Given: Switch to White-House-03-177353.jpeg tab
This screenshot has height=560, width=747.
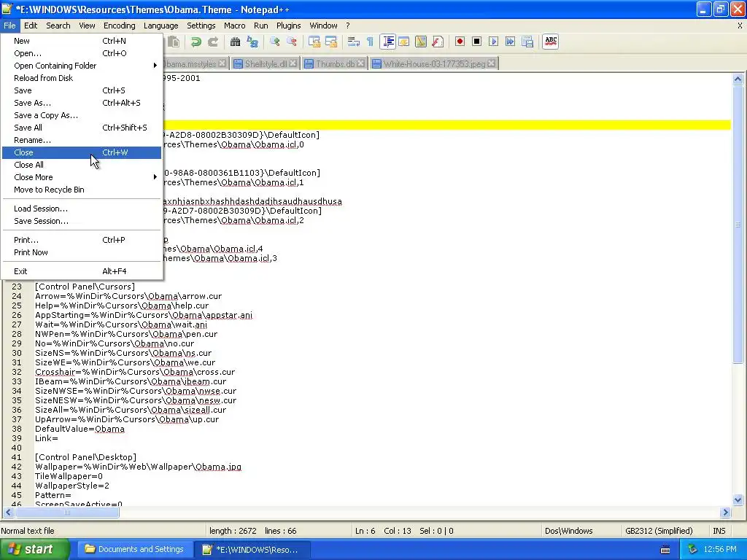Looking at the screenshot, I should click(434, 64).
